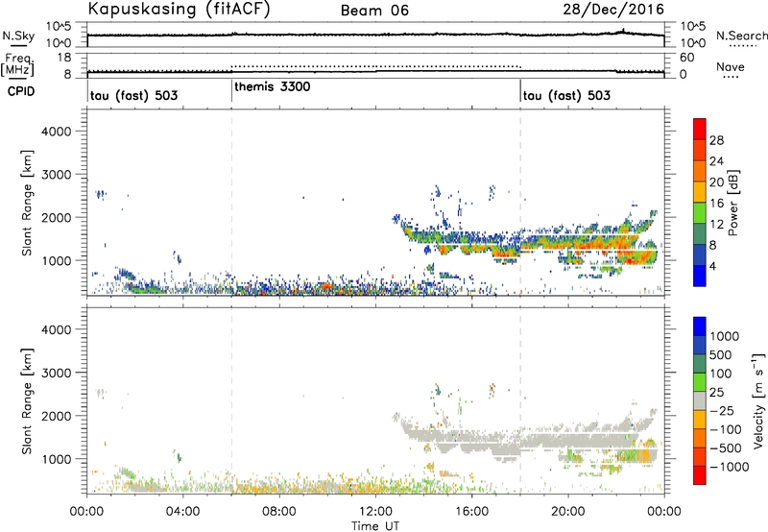Click the "18" tick on frequency axis
This screenshot has height=532, width=768.
pyautogui.click(x=63, y=58)
